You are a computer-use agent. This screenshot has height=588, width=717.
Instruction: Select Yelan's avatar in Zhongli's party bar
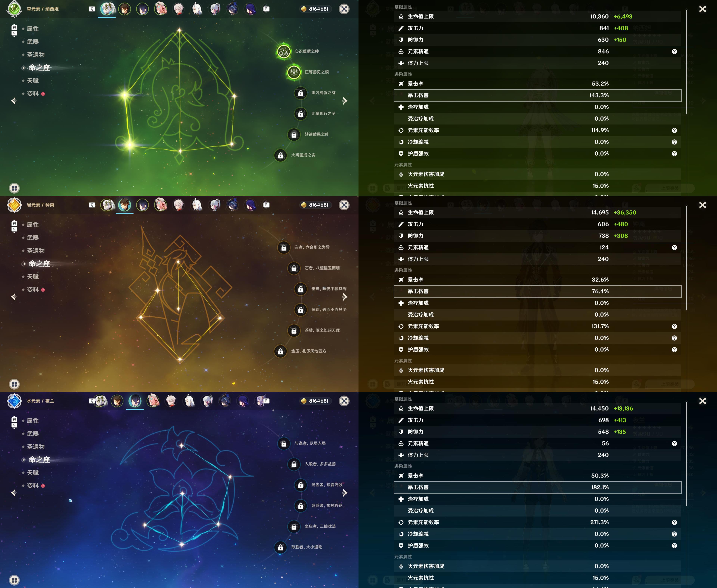(142, 205)
